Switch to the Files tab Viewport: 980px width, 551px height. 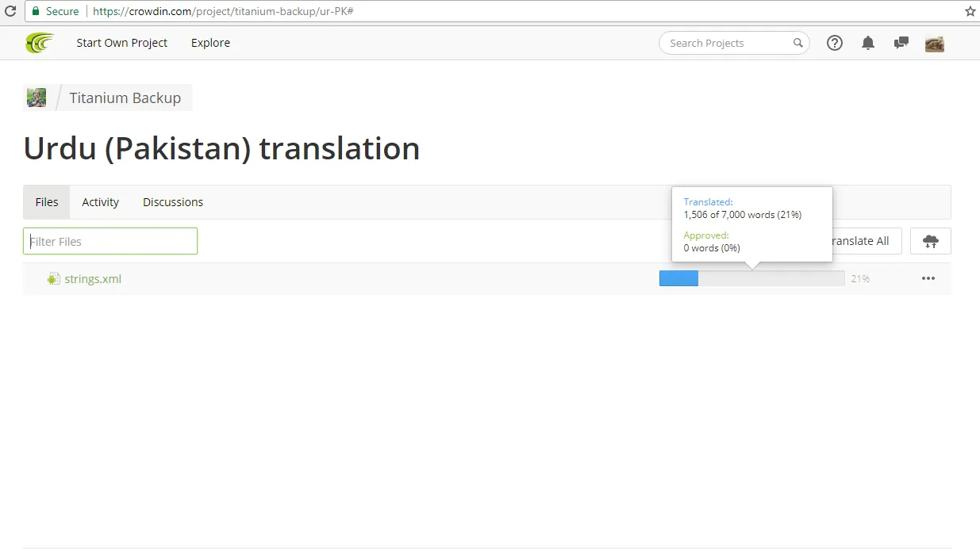click(x=47, y=202)
